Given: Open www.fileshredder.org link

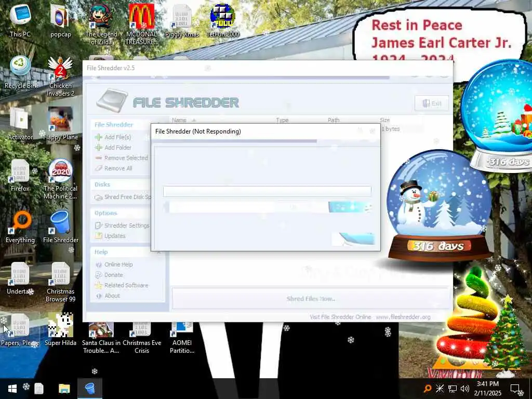Looking at the screenshot, I should (x=403, y=317).
